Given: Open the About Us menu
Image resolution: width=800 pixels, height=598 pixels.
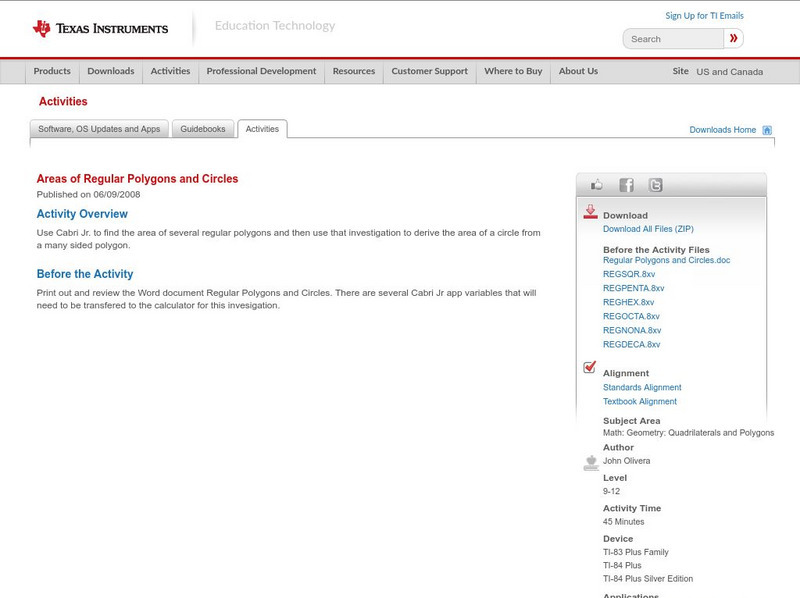Looking at the screenshot, I should [578, 71].
